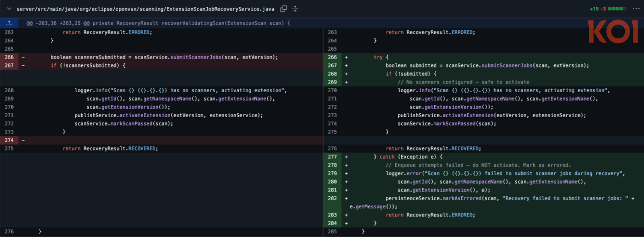Click the added logger.error line
The height and width of the screenshot is (237, 644).
pyautogui.click(x=505, y=173)
